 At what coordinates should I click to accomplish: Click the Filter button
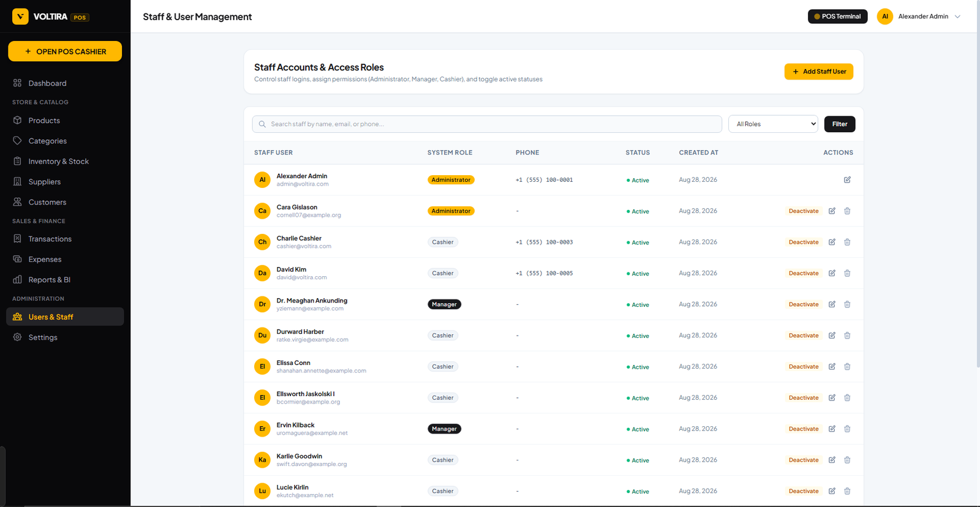pyautogui.click(x=840, y=124)
